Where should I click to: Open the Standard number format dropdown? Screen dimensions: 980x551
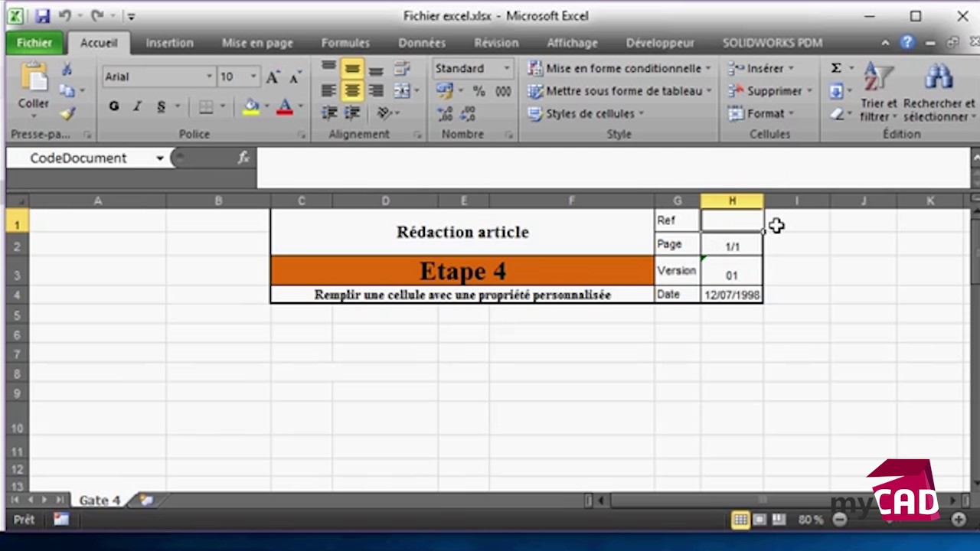pos(506,69)
